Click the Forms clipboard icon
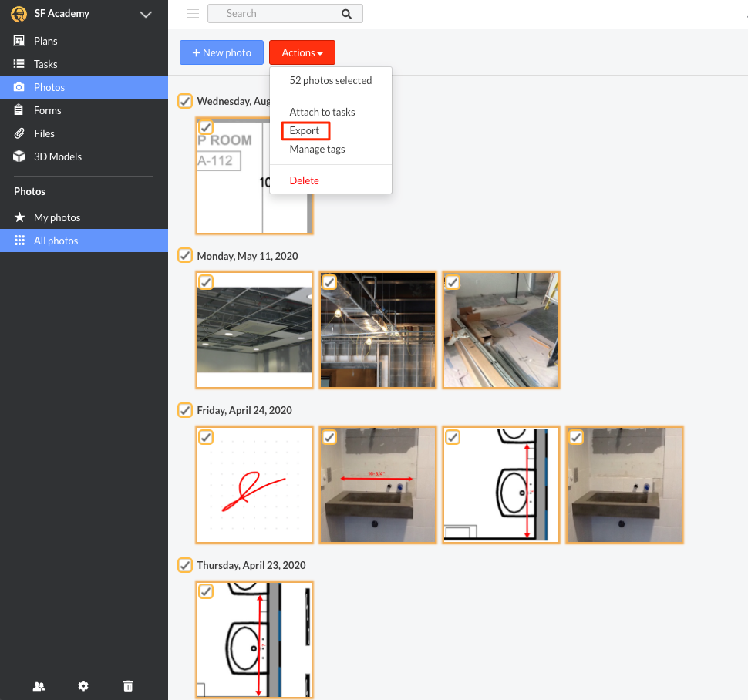748x700 pixels. click(x=19, y=110)
